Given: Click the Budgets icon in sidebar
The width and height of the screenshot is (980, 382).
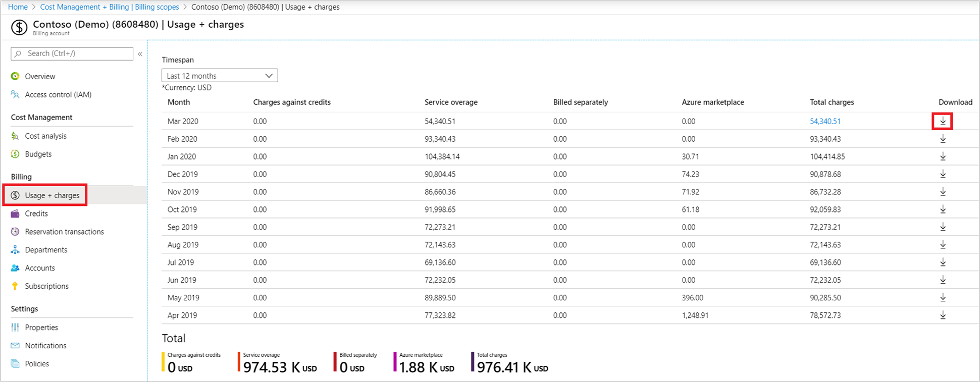Looking at the screenshot, I should point(15,154).
